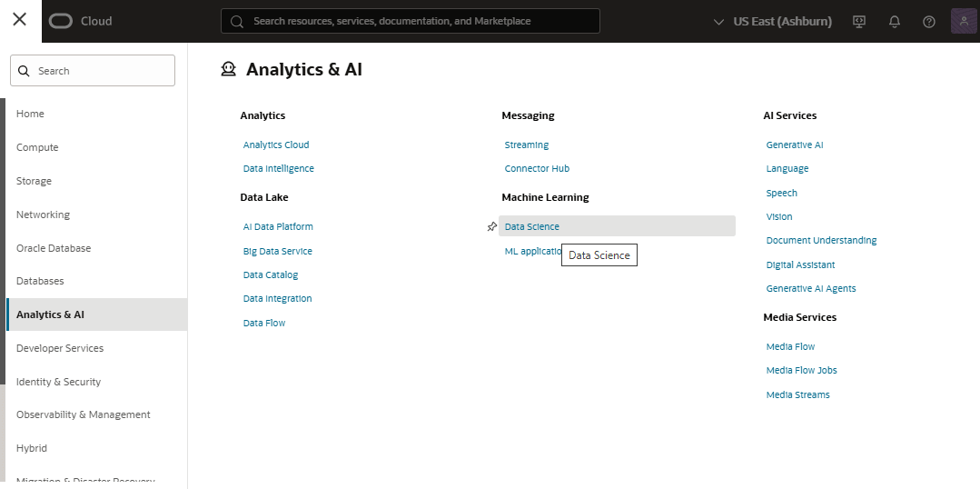Image resolution: width=980 pixels, height=489 pixels.
Task: Open the Cloud Shell developer tools icon
Action: (x=859, y=21)
